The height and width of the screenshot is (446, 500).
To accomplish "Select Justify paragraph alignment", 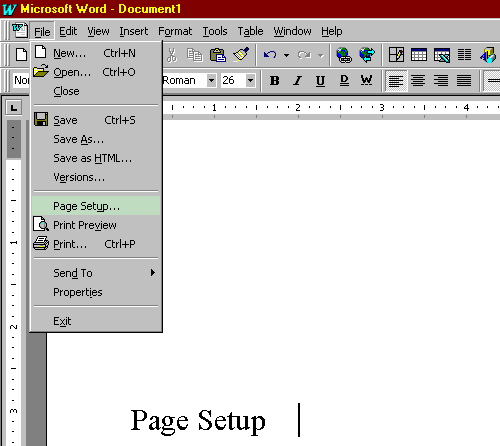I will 464,80.
